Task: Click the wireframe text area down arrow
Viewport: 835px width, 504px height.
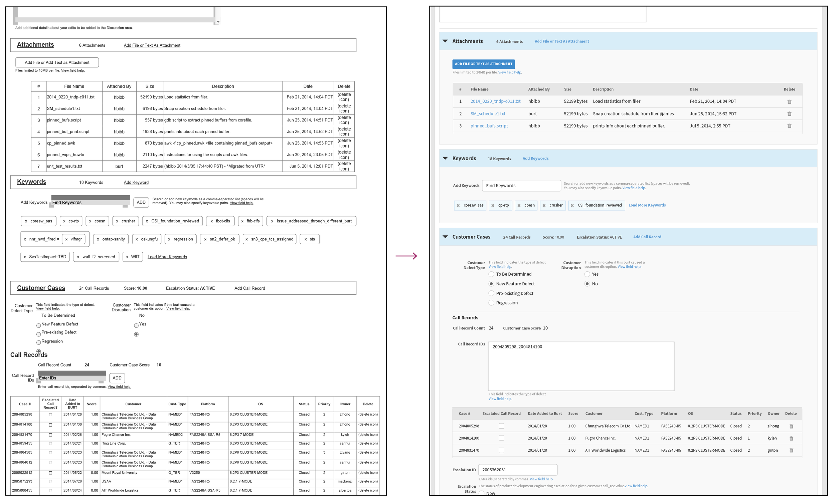Action: 218,22
